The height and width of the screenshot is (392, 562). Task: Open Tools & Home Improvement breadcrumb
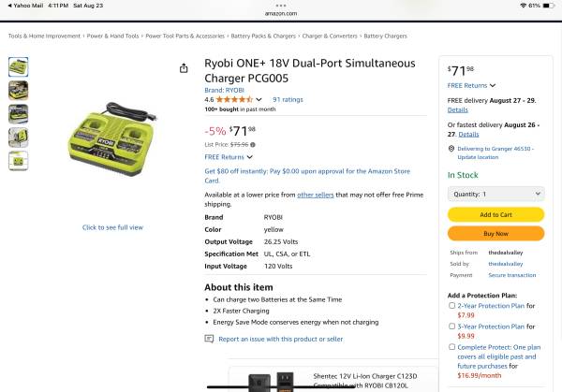coord(44,36)
